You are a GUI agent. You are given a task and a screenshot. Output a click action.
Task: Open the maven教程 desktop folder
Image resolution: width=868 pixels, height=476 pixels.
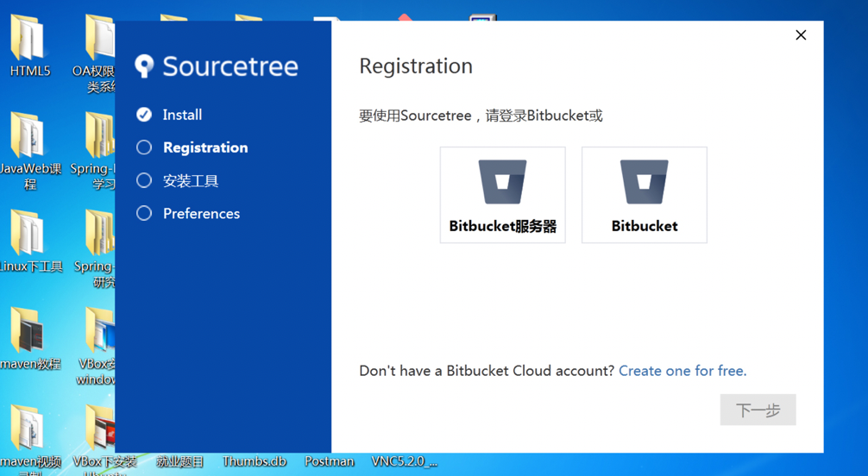click(28, 339)
